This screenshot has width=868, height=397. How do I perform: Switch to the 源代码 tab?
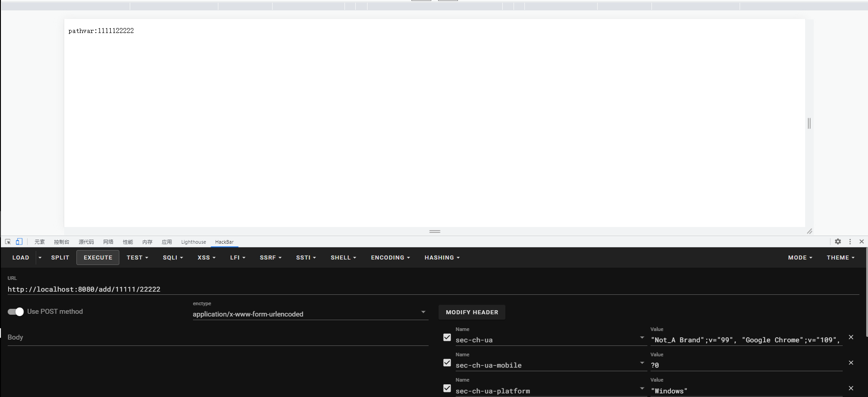86,242
